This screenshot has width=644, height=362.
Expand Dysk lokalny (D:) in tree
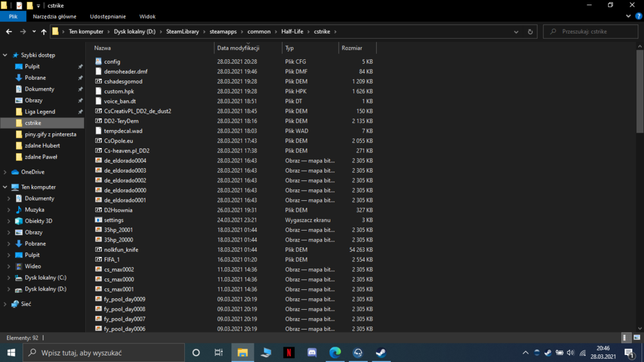click(x=8, y=289)
